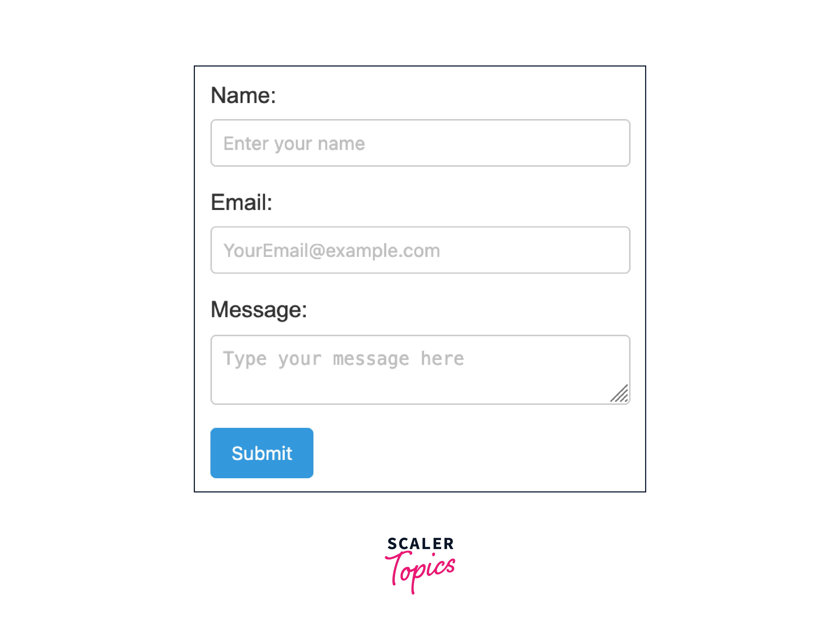Focus the YourEmail@example.com placeholder field
Viewport: 840px width, 643px height.
420,250
